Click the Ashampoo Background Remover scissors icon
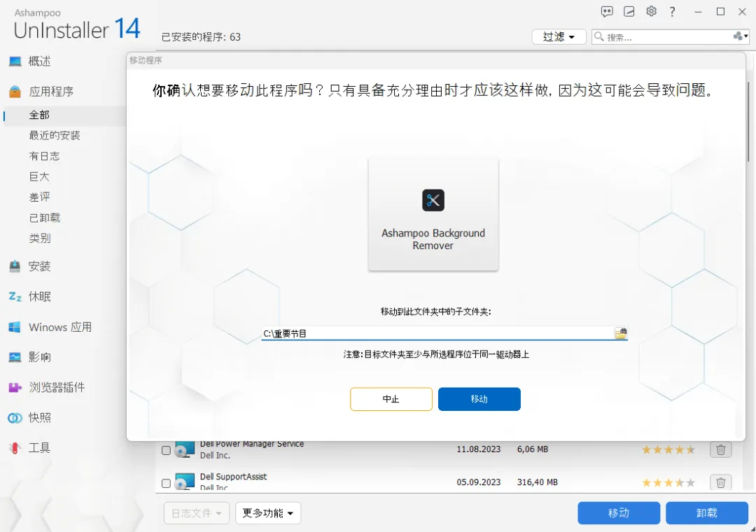This screenshot has width=756, height=532. 433,200
